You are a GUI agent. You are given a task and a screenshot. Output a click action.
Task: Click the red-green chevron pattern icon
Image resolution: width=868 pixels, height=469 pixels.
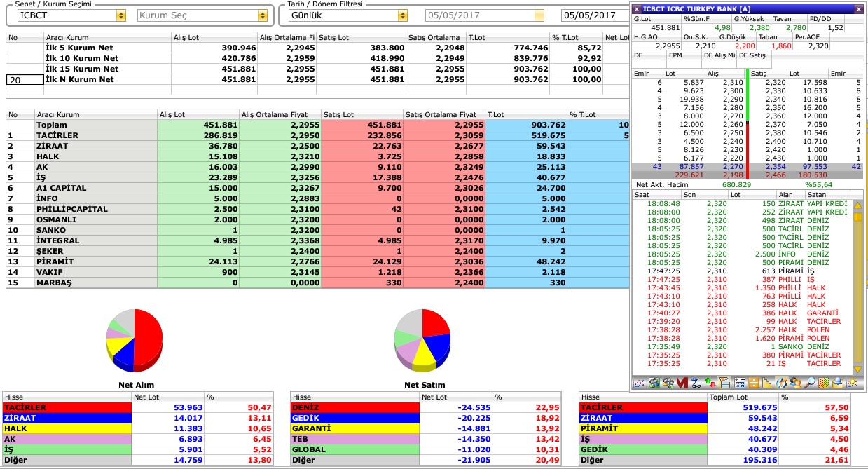click(x=824, y=383)
